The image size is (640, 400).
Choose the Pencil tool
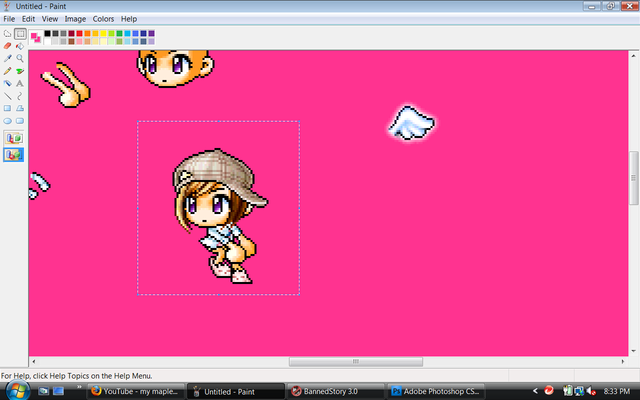click(x=7, y=71)
